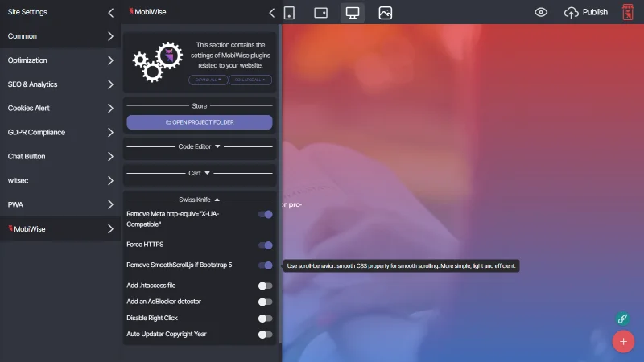Image resolution: width=644 pixels, height=362 pixels.
Task: Select Cookies Alert menu item
Action: (60, 109)
